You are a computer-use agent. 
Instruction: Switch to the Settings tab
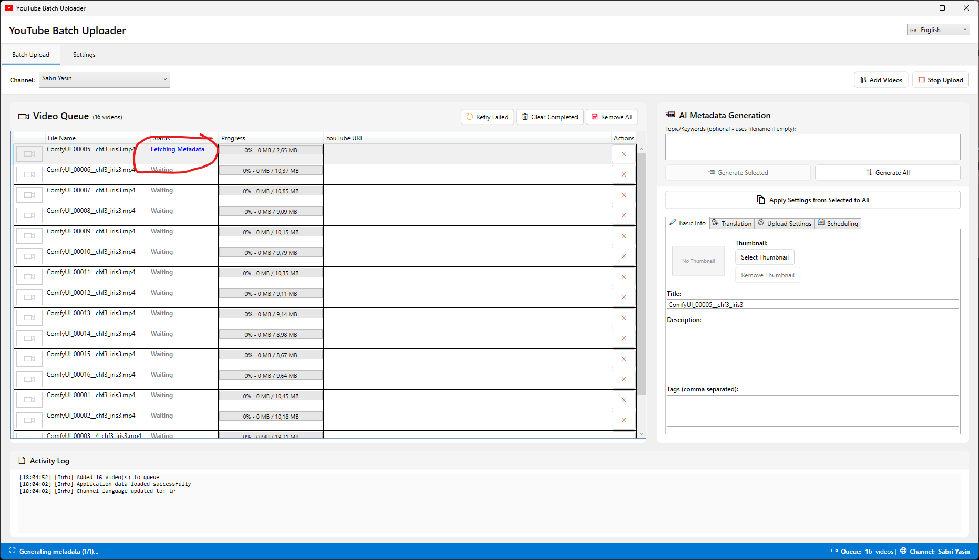(x=84, y=55)
